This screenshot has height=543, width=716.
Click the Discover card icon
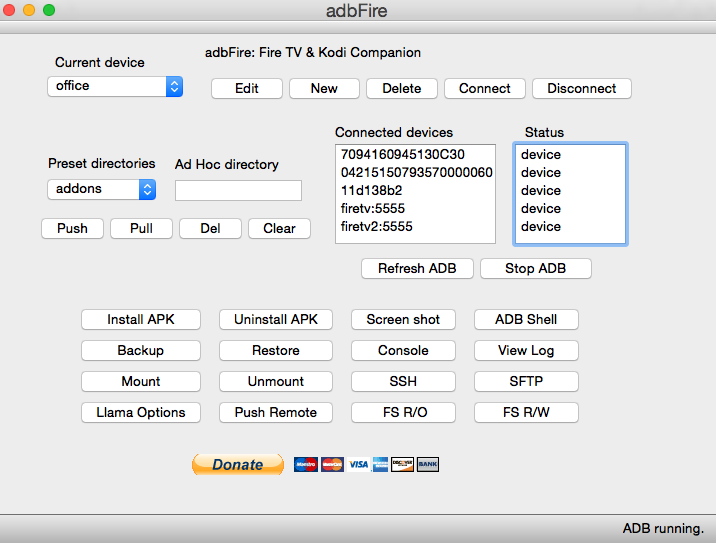(402, 464)
